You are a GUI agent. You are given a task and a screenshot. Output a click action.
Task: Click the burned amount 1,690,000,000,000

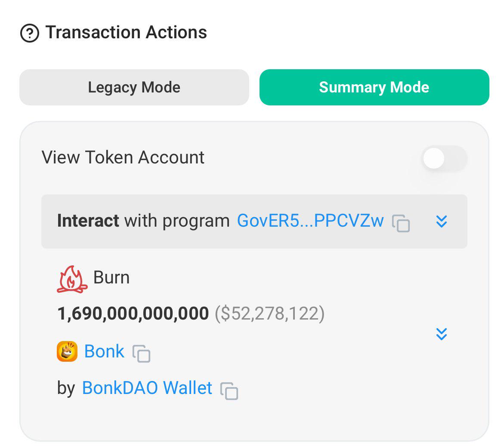pos(133,314)
